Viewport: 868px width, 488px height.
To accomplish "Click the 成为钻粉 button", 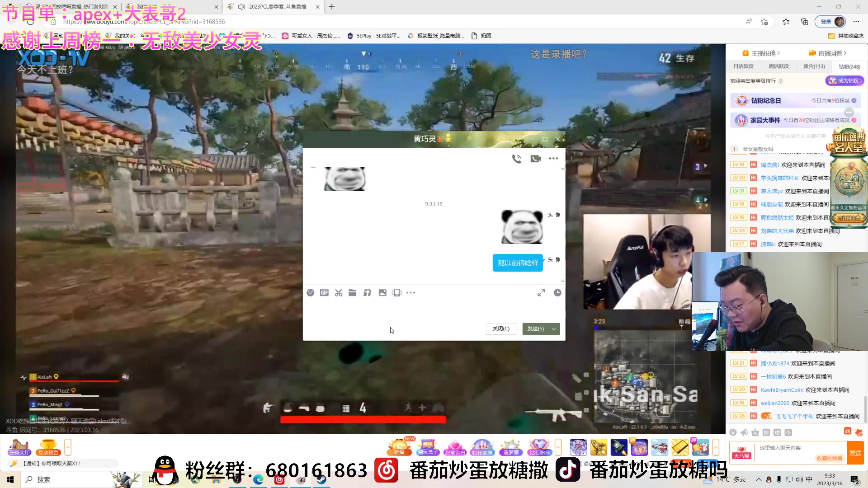I will pyautogui.click(x=844, y=80).
